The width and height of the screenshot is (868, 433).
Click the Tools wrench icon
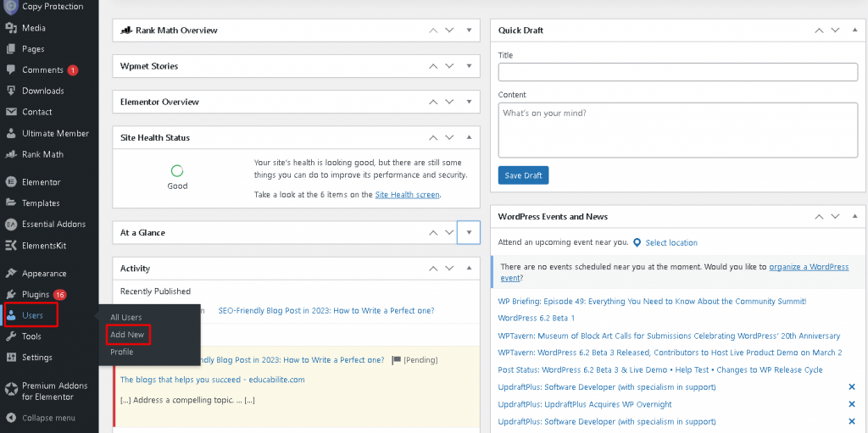tap(11, 336)
